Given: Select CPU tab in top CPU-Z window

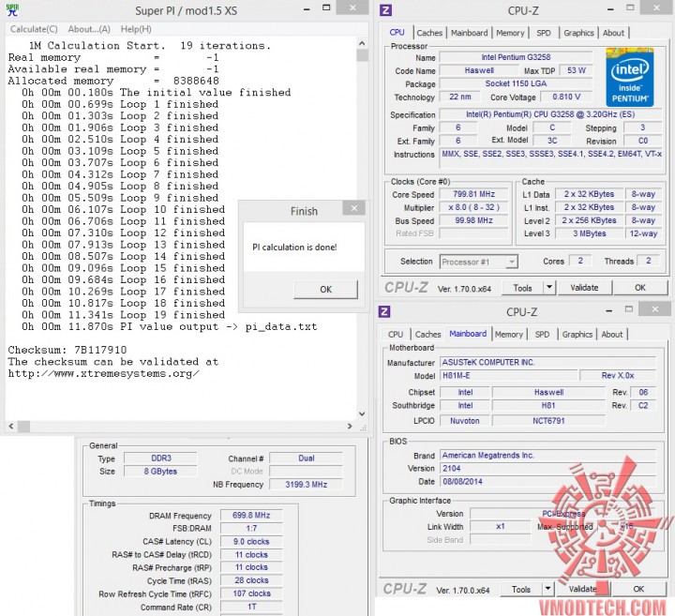Looking at the screenshot, I should 397,32.
